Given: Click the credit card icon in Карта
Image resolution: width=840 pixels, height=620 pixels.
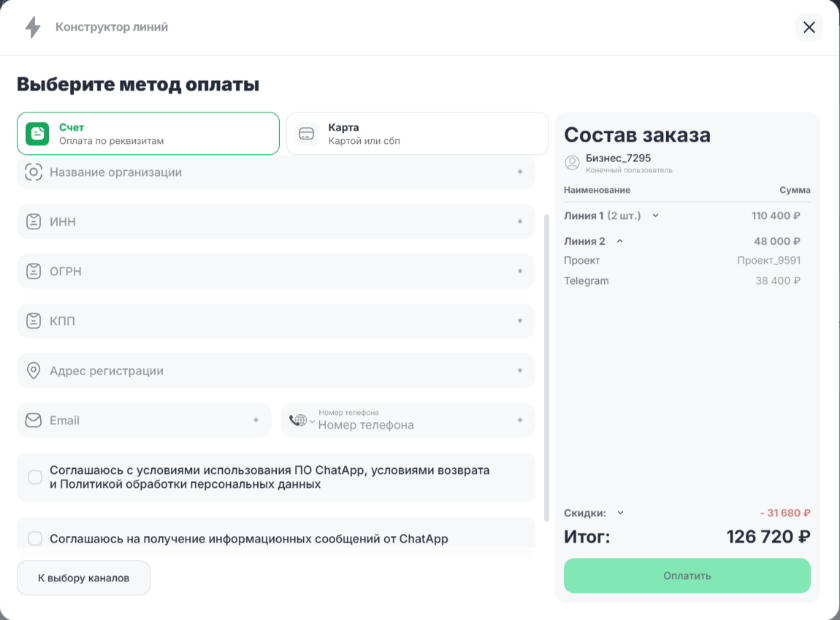Looking at the screenshot, I should click(307, 134).
